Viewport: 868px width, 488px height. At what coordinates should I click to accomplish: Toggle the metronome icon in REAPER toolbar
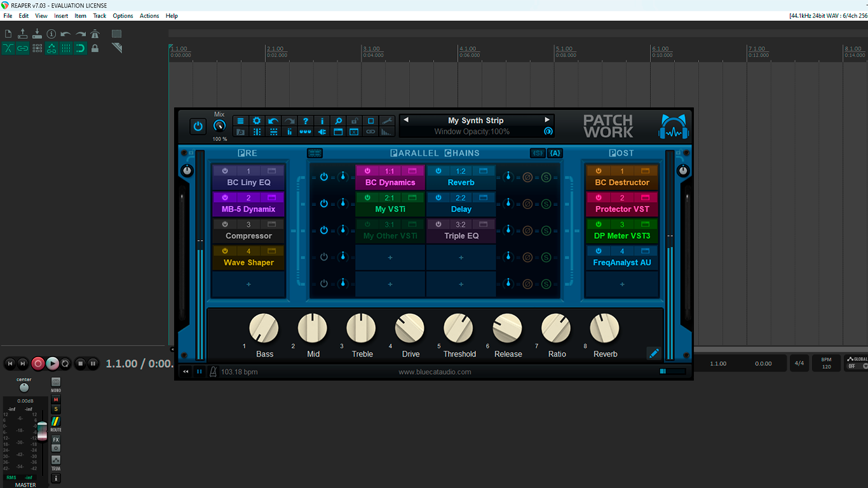click(x=95, y=34)
